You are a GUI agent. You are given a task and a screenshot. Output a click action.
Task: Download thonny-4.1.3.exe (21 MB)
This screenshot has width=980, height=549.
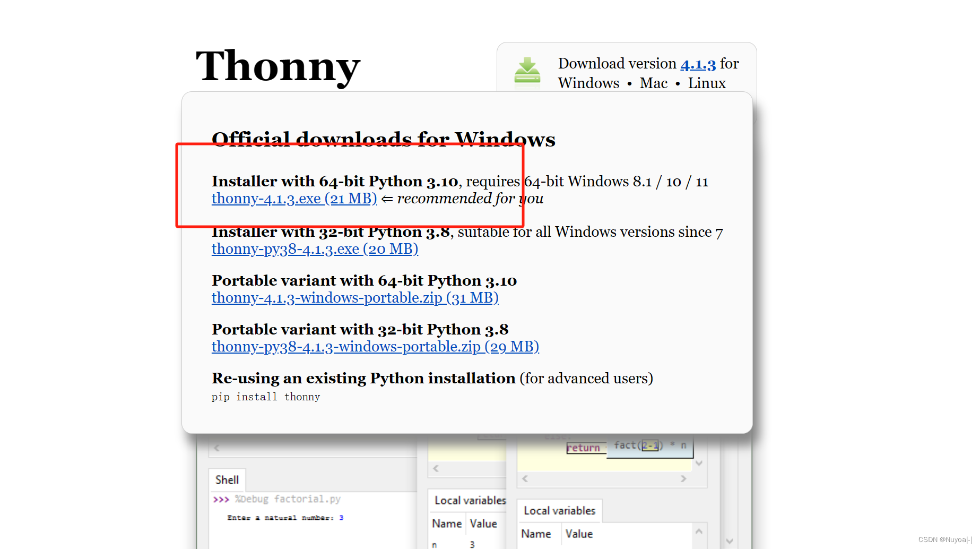tap(294, 199)
